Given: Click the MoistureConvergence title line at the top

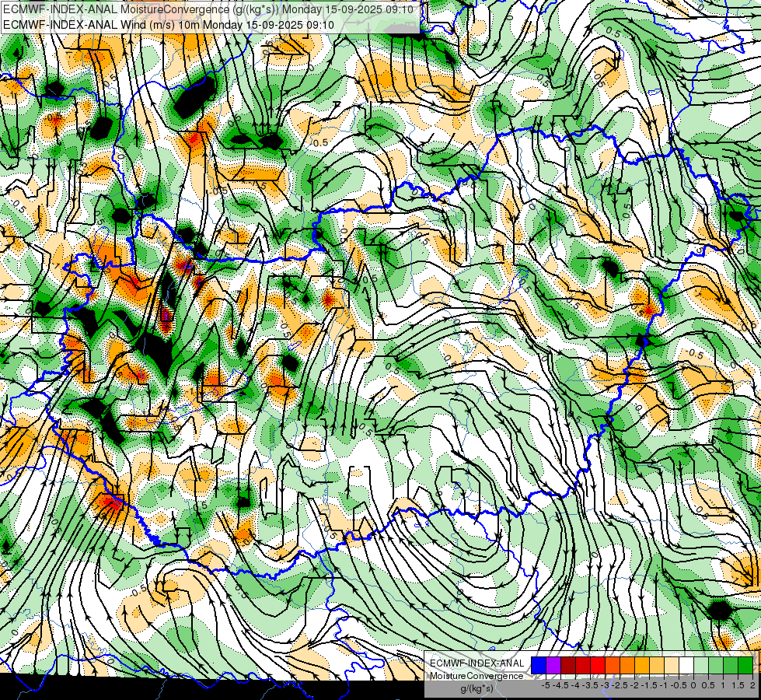Looking at the screenshot, I should click(x=208, y=9).
